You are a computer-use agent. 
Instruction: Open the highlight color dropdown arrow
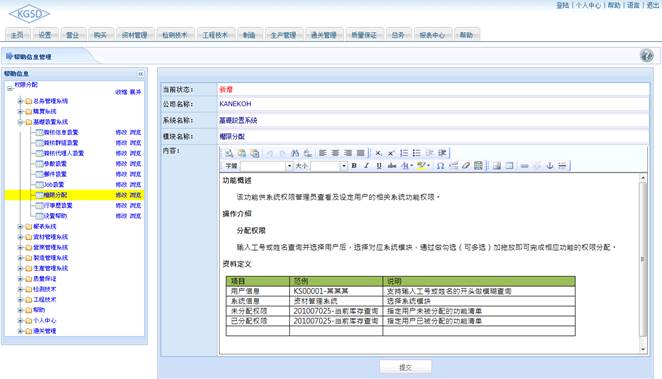click(x=429, y=166)
